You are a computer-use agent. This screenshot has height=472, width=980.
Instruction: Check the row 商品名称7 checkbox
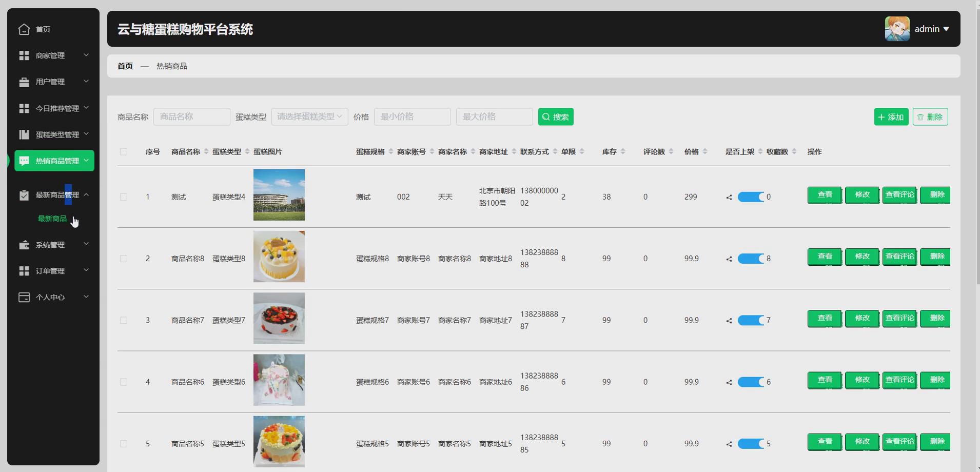click(x=124, y=320)
